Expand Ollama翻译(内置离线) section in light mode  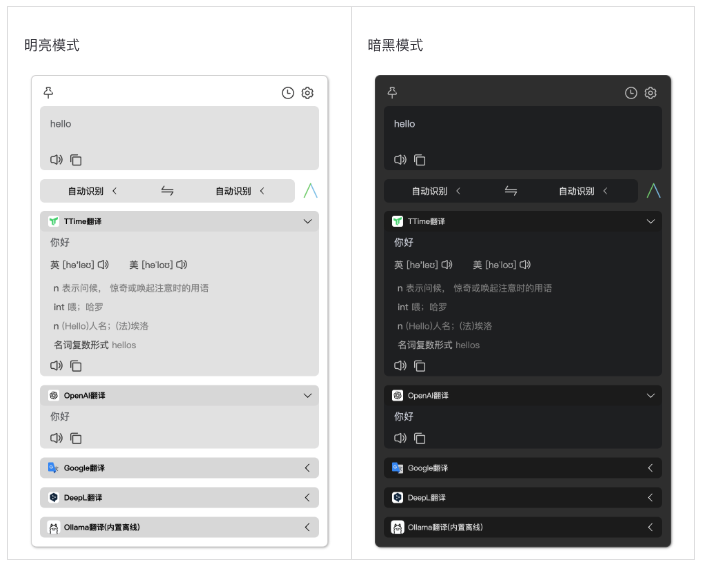308,527
